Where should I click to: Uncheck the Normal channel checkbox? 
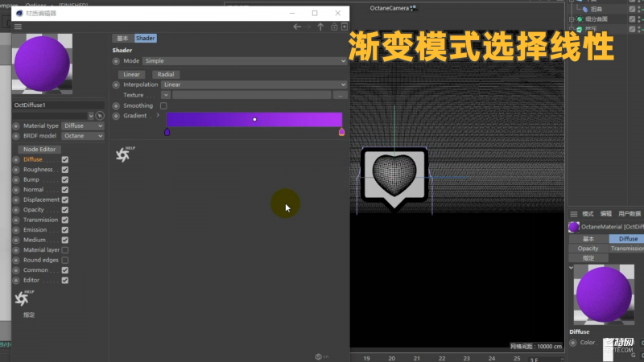[x=65, y=190]
